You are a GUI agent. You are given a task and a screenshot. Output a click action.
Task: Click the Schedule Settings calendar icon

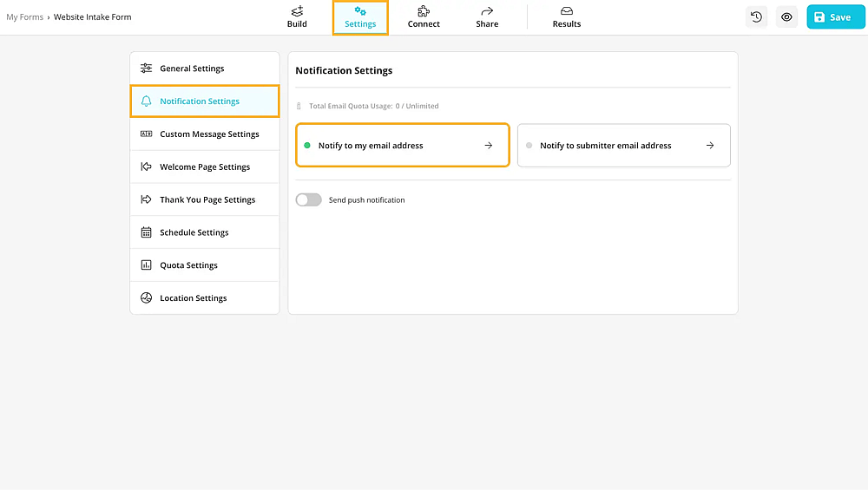pyautogui.click(x=146, y=232)
